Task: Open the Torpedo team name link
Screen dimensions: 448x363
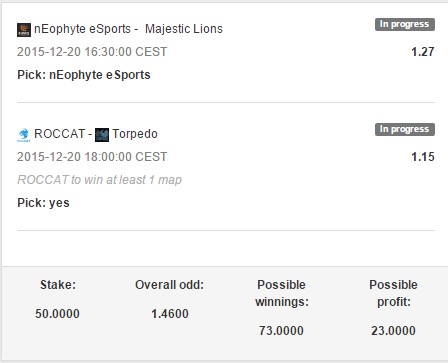Action: (135, 134)
